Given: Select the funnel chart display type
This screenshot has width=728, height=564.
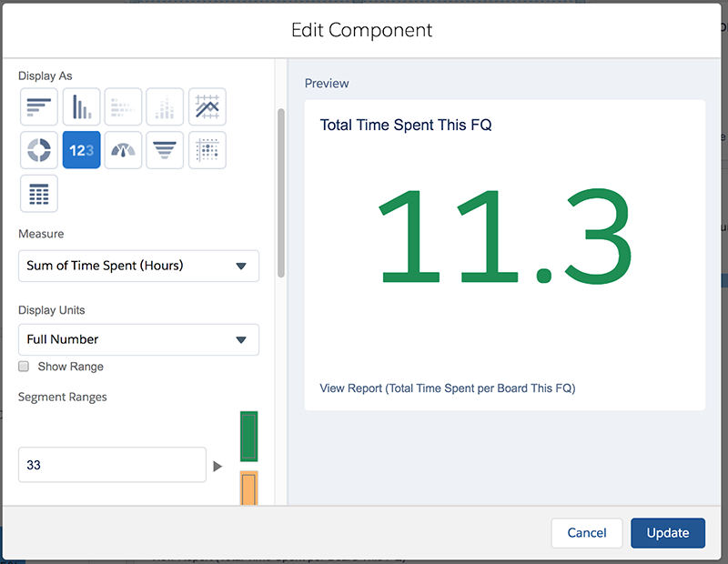Looking at the screenshot, I should tap(165, 151).
